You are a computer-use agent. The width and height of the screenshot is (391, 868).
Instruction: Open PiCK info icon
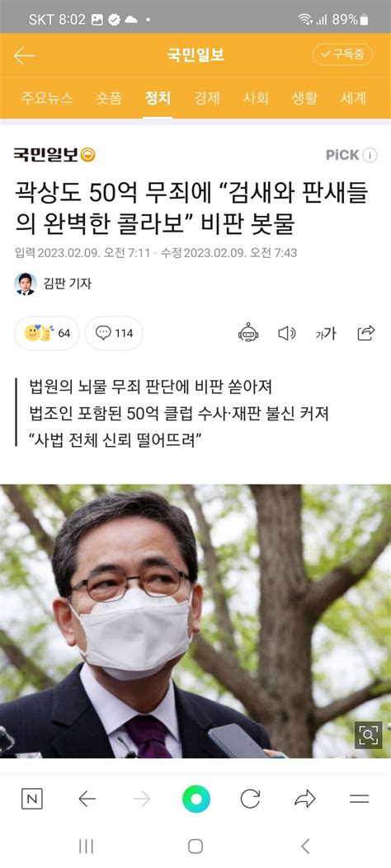pos(370,155)
